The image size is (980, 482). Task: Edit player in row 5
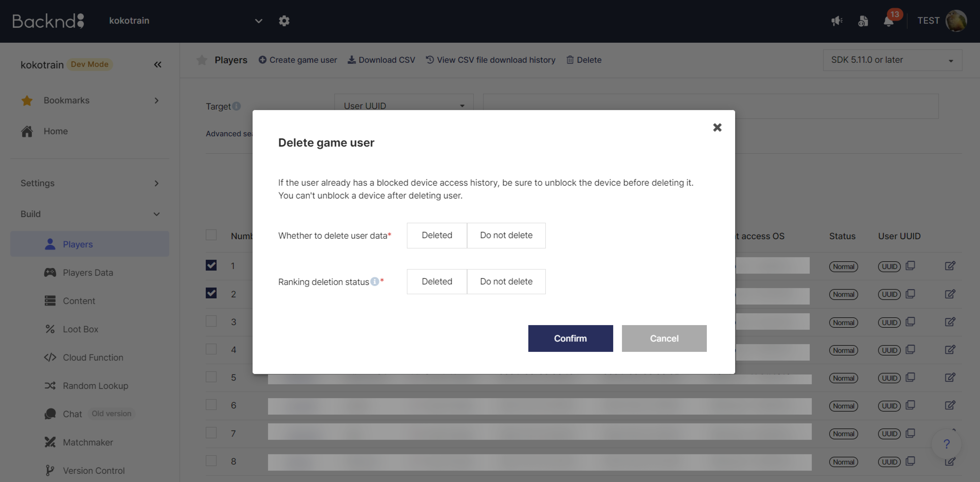tap(950, 377)
